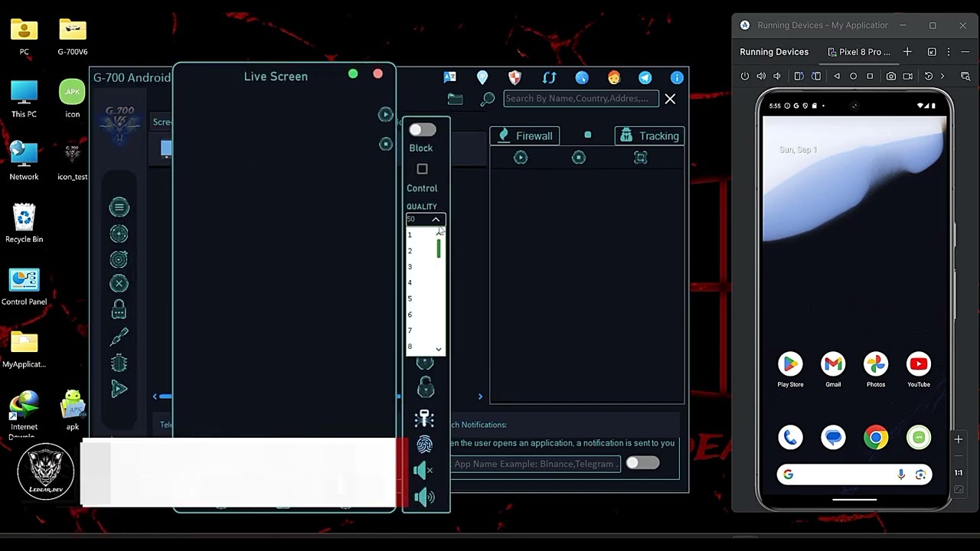Click the red shield icon
Image resolution: width=980 pixels, height=551 pixels.
[x=515, y=78]
